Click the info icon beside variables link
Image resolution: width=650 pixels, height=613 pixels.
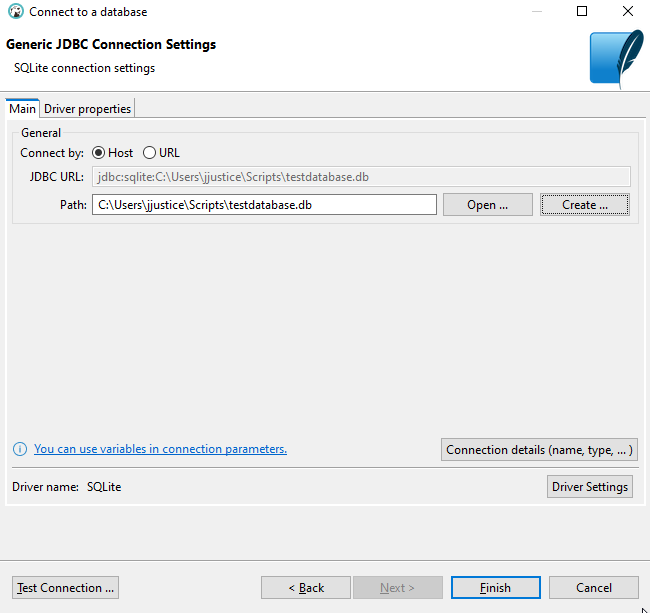20,449
